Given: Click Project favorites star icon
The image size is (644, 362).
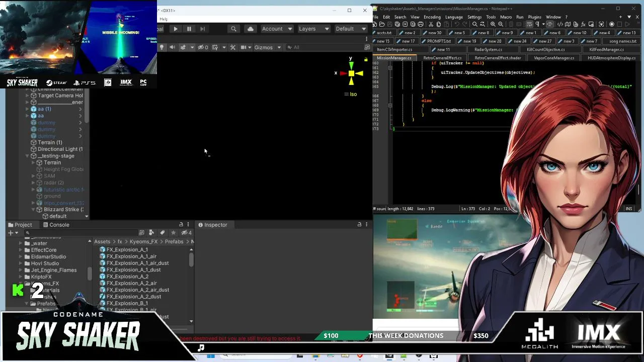Looking at the screenshot, I should 173,233.
